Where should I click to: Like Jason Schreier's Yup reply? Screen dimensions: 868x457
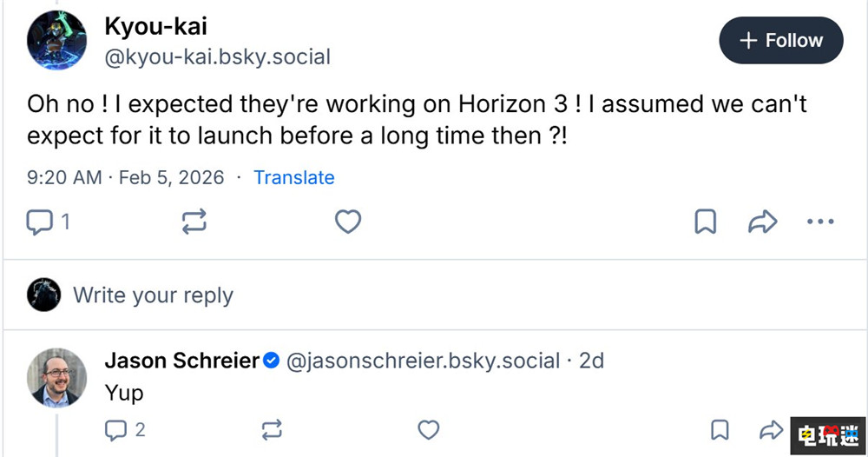click(x=429, y=429)
